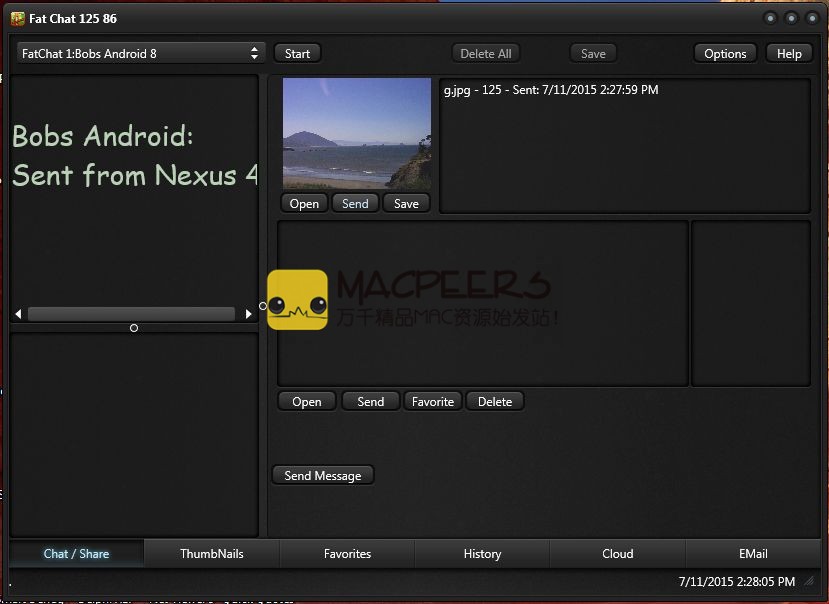Click Send under the beach photo
The width and height of the screenshot is (829, 604).
(355, 204)
